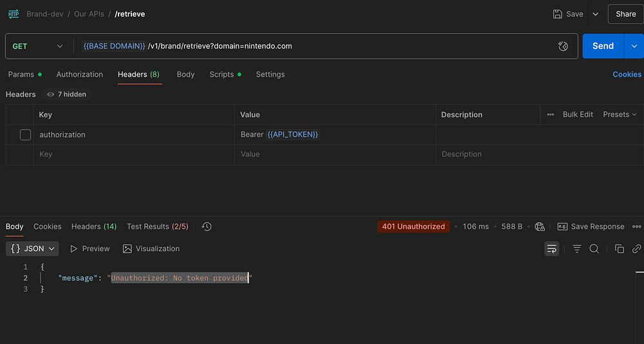Click the variables icon in the URL bar
The height and width of the screenshot is (344, 644).
pyautogui.click(x=563, y=46)
